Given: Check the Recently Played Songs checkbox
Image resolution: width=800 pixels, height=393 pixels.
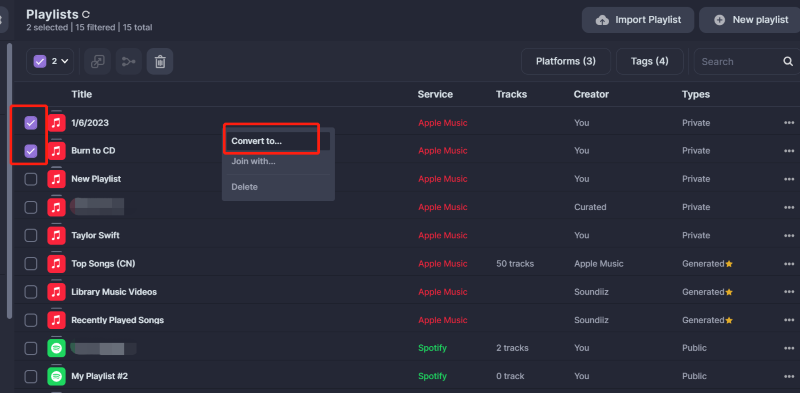Looking at the screenshot, I should (x=31, y=320).
